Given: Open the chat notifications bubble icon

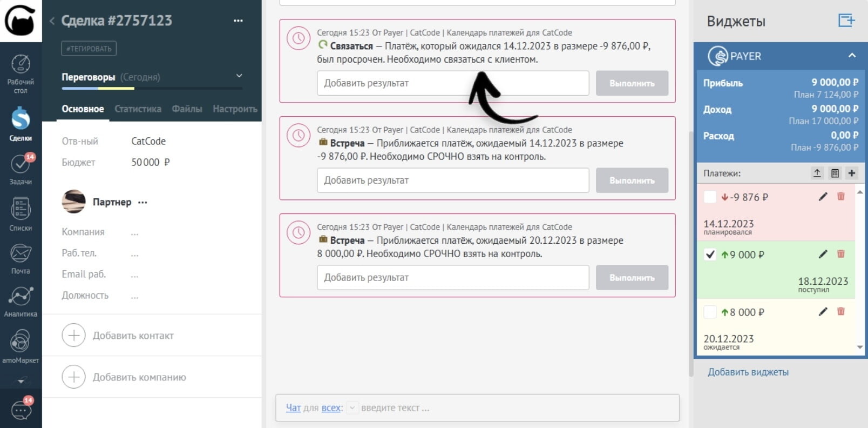Looking at the screenshot, I should click(22, 409).
